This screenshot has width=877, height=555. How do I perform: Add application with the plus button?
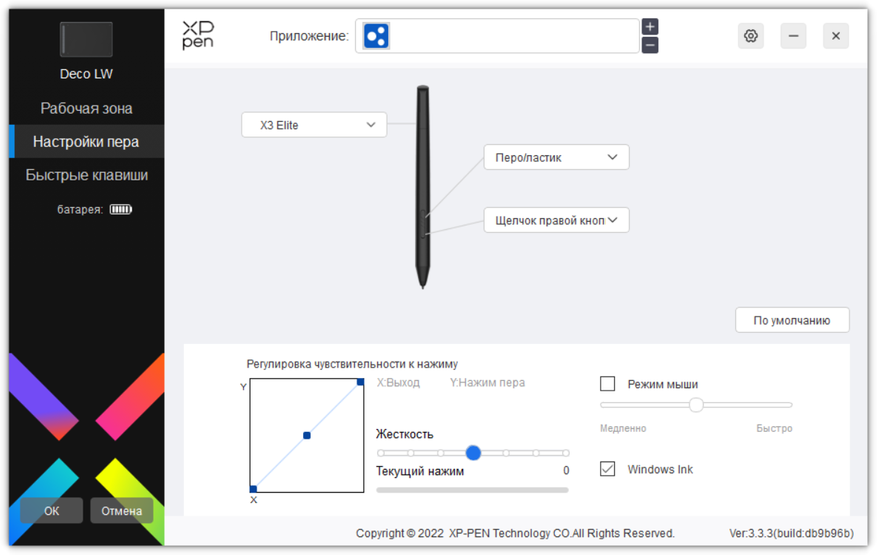(650, 26)
